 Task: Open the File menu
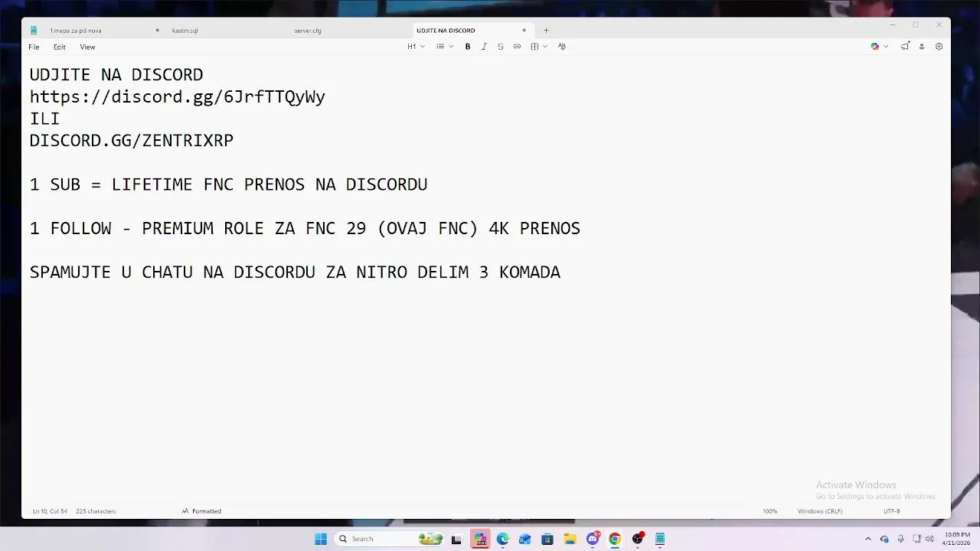34,47
